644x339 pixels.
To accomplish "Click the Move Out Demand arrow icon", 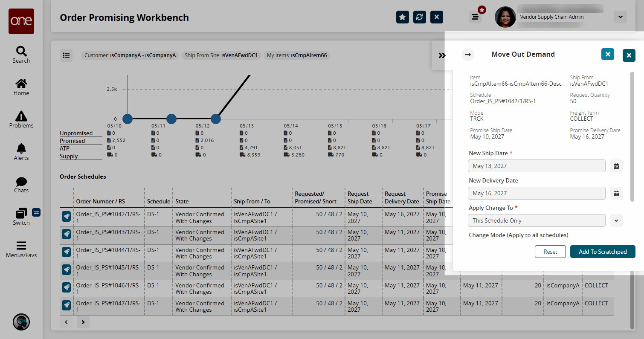I will click(468, 55).
